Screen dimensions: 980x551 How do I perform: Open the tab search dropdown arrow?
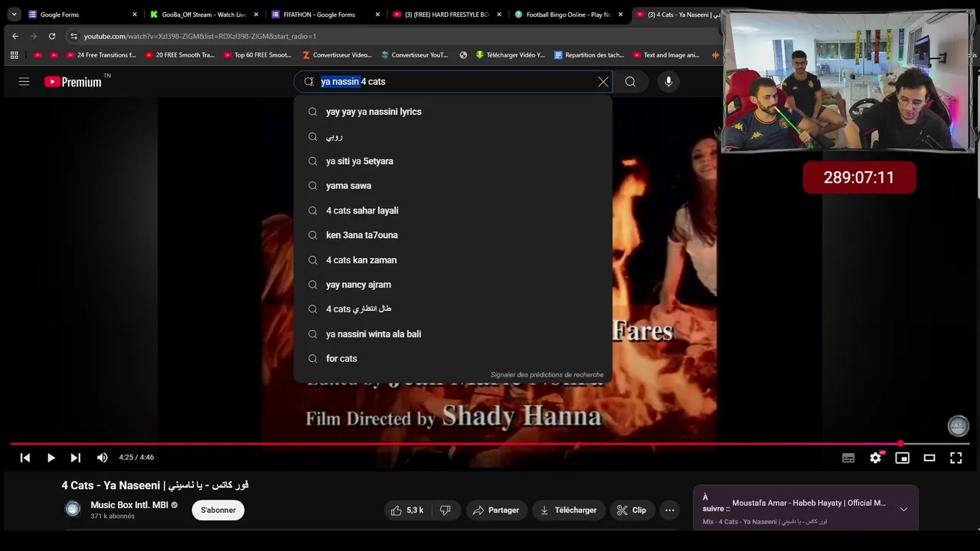[14, 14]
